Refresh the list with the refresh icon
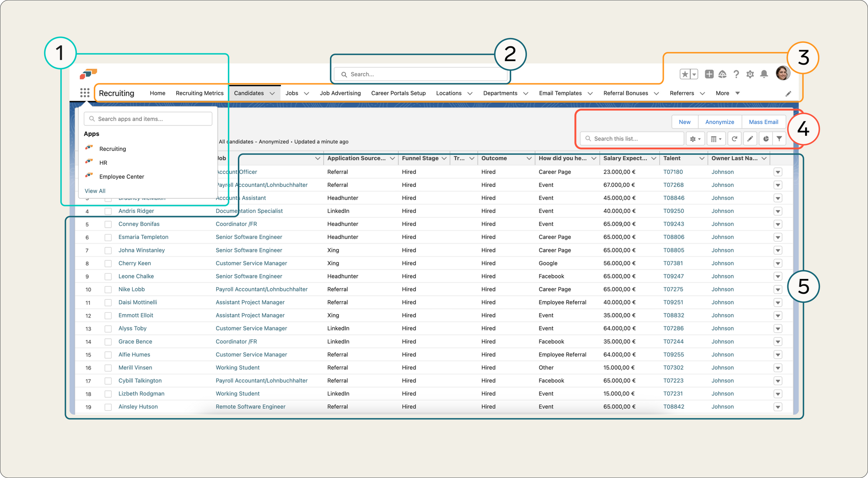Screen dimensions: 868x478 (734, 138)
